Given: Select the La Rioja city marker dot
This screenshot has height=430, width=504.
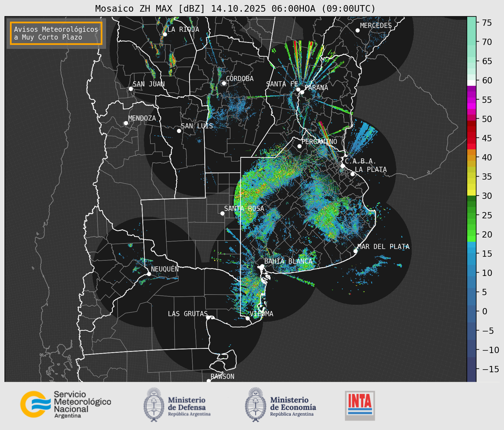Looking at the screenshot, I should 165,34.
